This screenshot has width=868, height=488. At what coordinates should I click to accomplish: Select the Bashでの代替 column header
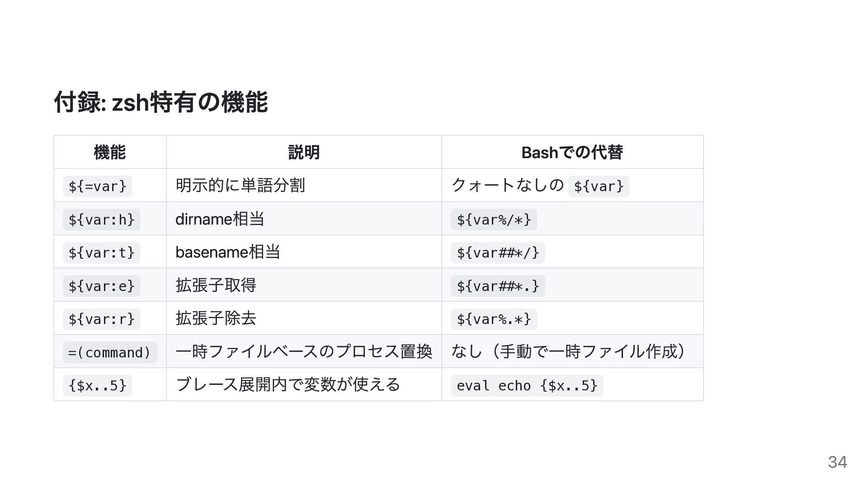pos(572,152)
